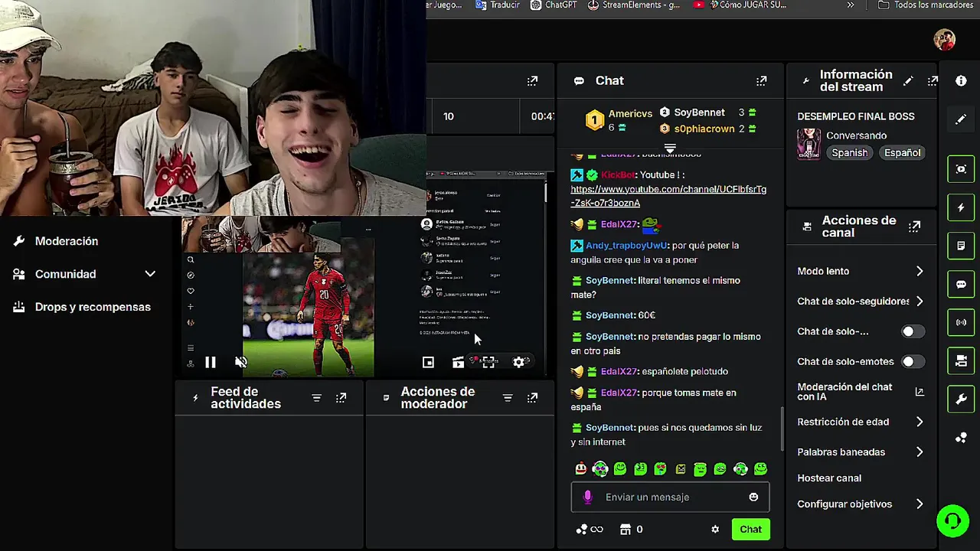Open the user profile avatar at top right
The image size is (980, 551).
click(x=944, y=40)
